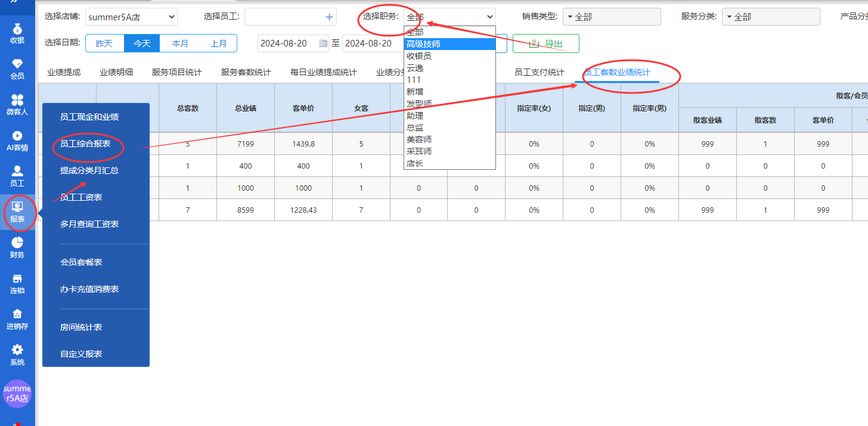Filter by 今天 date range
This screenshot has width=868, height=426.
click(142, 43)
